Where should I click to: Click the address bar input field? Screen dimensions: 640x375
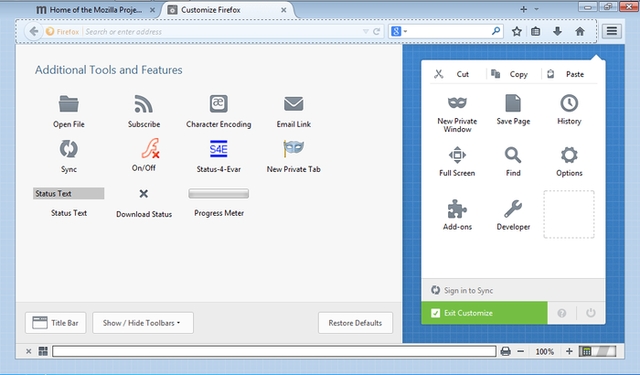(222, 31)
